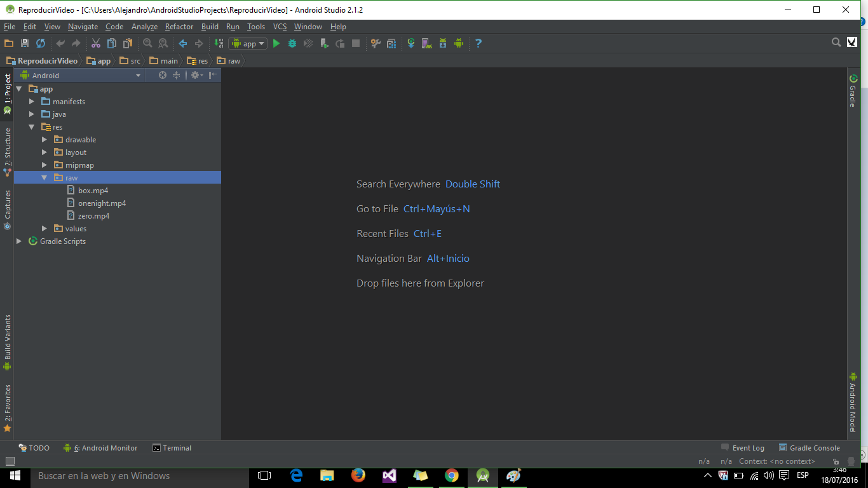Click the Search Everywhere magnifier top right
The height and width of the screenshot is (488, 868).
[837, 43]
